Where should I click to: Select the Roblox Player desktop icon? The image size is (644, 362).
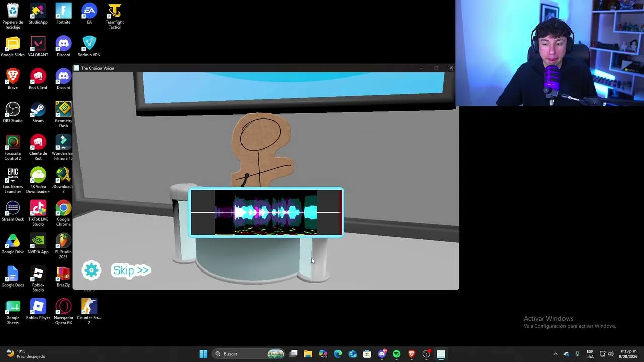(x=38, y=310)
